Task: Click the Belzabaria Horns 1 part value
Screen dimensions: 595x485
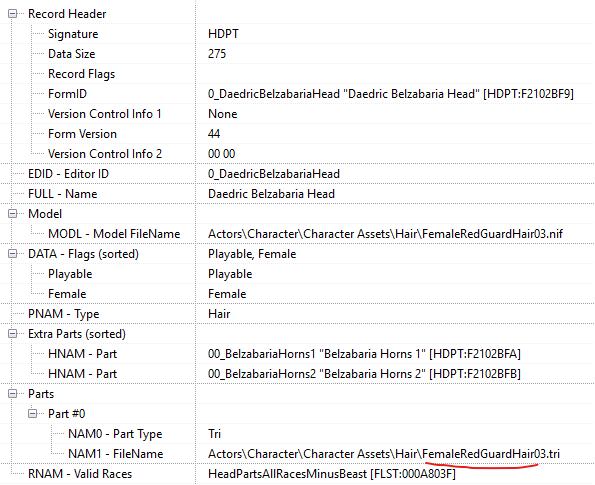Action: point(364,354)
